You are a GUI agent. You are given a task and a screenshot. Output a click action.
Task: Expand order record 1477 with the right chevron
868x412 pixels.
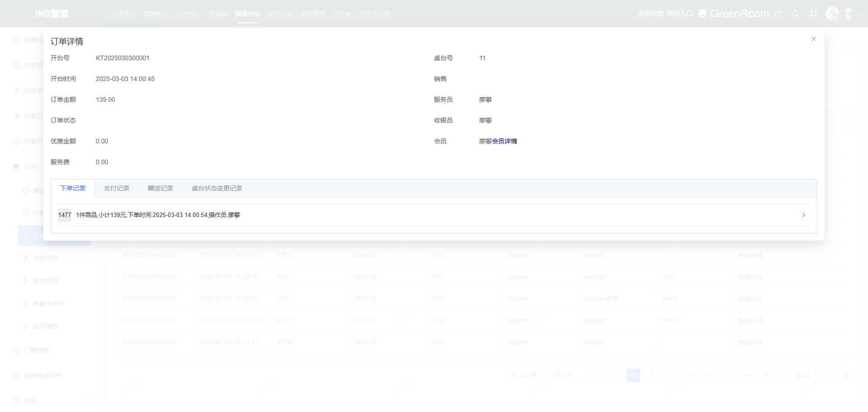pos(803,215)
